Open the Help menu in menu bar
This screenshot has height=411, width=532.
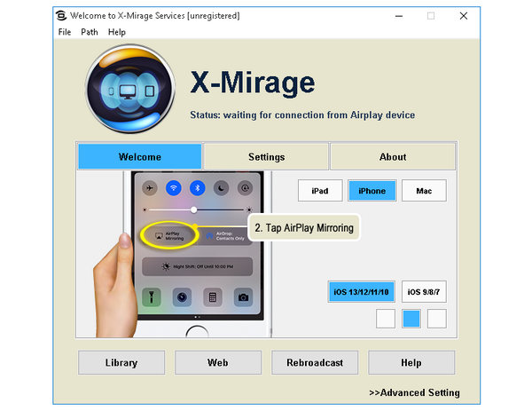[117, 32]
